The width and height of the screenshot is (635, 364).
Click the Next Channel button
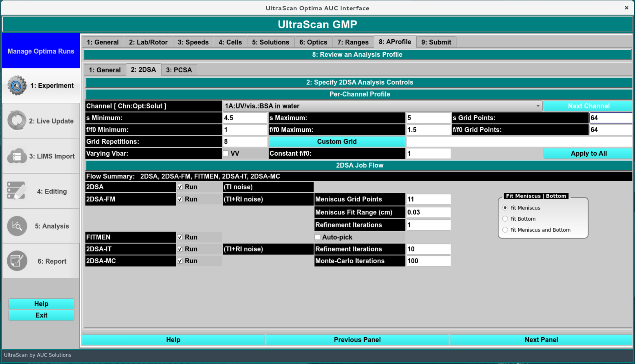pyautogui.click(x=588, y=106)
